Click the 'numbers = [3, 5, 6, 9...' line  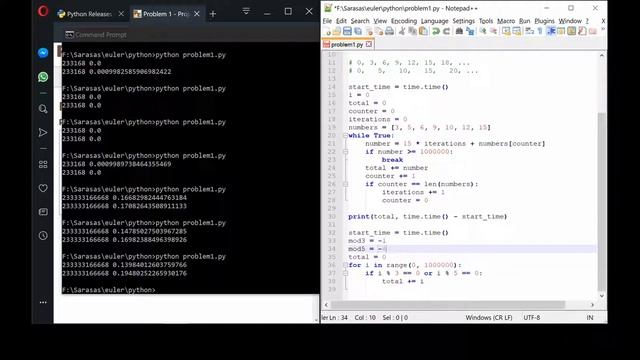pyautogui.click(x=419, y=127)
